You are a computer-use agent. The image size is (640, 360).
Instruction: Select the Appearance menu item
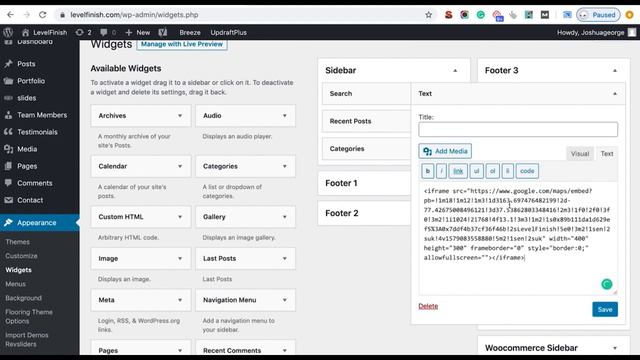click(40, 222)
